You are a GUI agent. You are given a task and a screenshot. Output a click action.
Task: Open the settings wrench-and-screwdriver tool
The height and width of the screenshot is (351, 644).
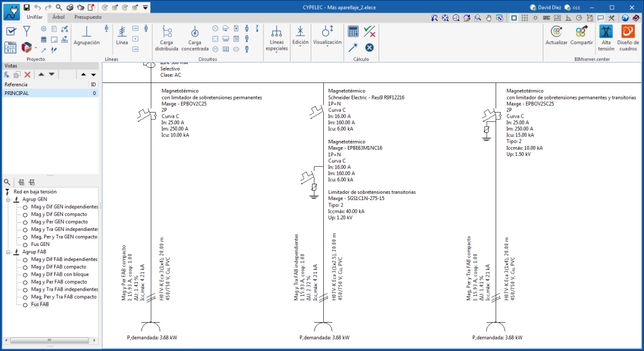coord(611,18)
